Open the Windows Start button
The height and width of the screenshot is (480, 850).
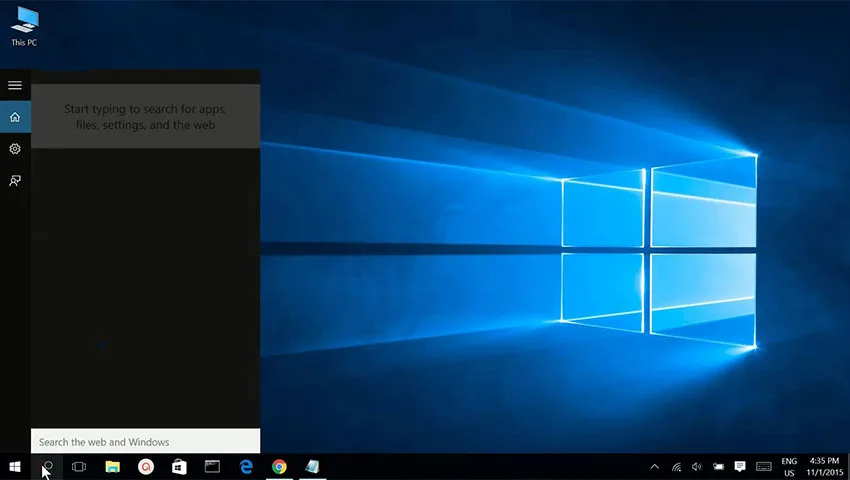tap(15, 466)
